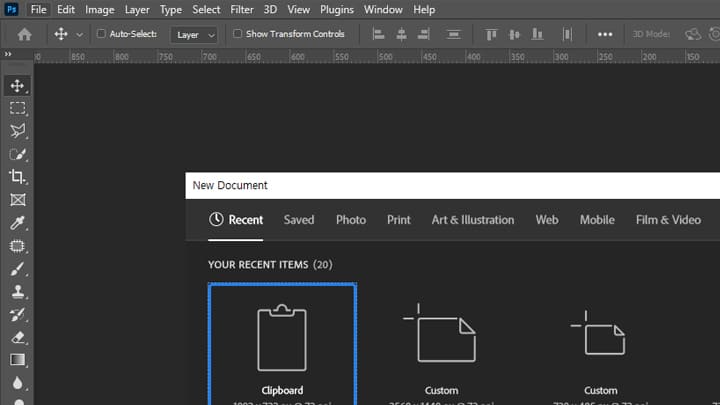Click the 3D orbit mode icon
Image resolution: width=720 pixels, height=405 pixels.
click(x=692, y=34)
